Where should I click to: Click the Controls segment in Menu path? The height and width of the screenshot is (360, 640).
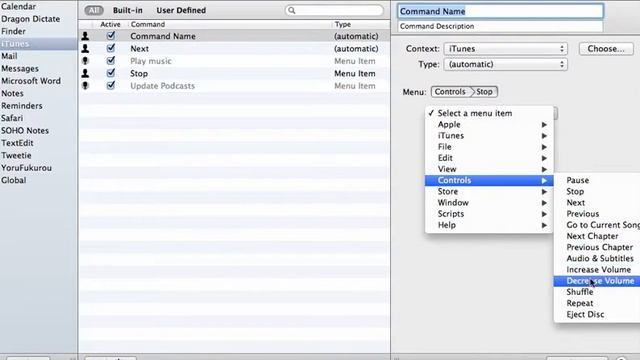[x=450, y=92]
